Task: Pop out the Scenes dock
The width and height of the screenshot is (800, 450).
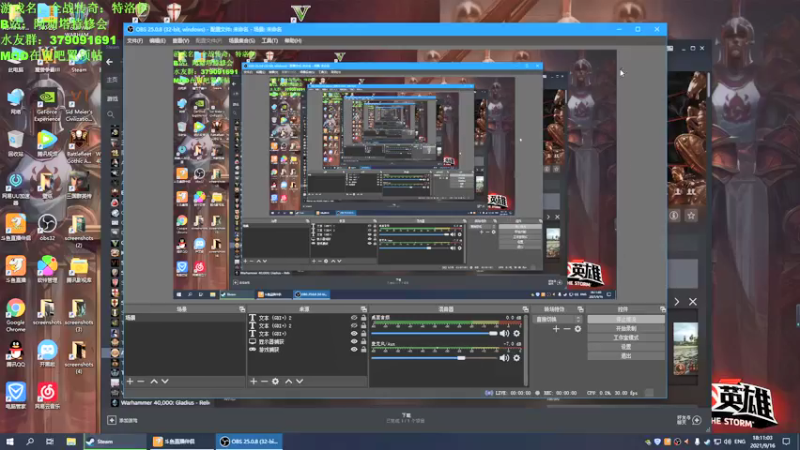Action: tap(242, 309)
